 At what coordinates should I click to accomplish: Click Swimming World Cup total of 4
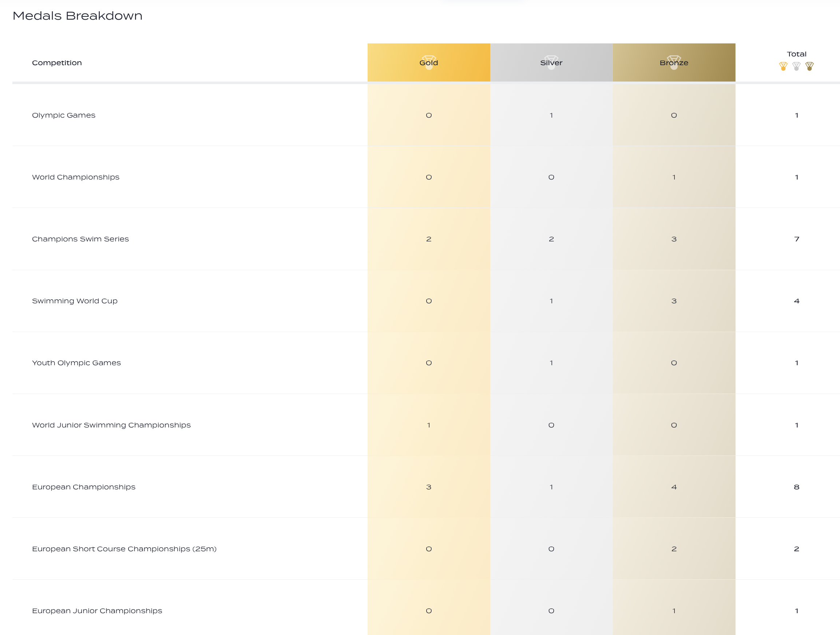pyautogui.click(x=797, y=301)
